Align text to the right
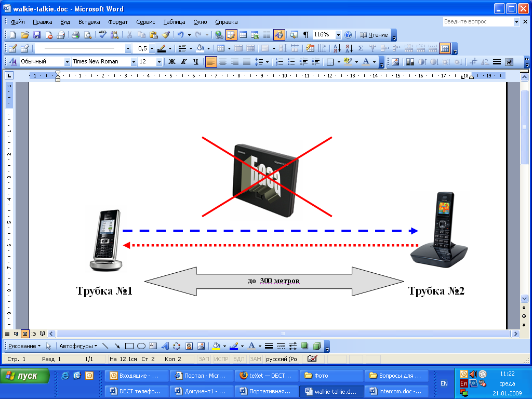This screenshot has width=532, height=399. pyautogui.click(x=235, y=61)
